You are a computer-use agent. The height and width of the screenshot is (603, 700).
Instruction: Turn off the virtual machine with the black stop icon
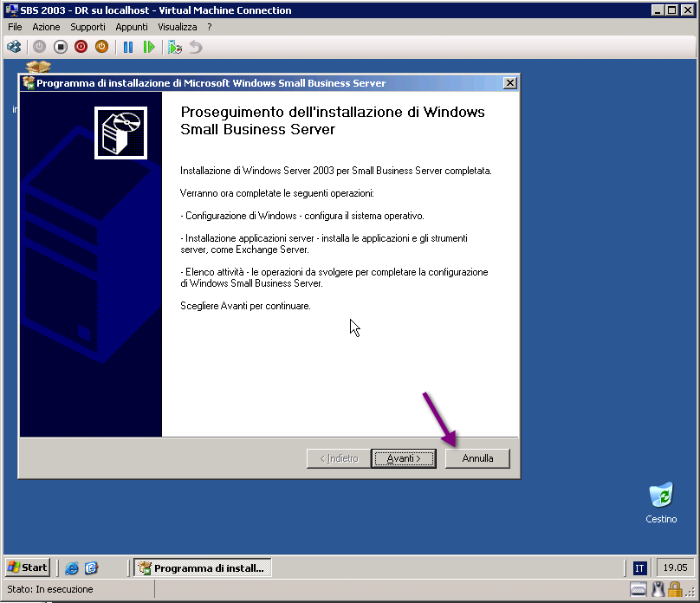[61, 47]
